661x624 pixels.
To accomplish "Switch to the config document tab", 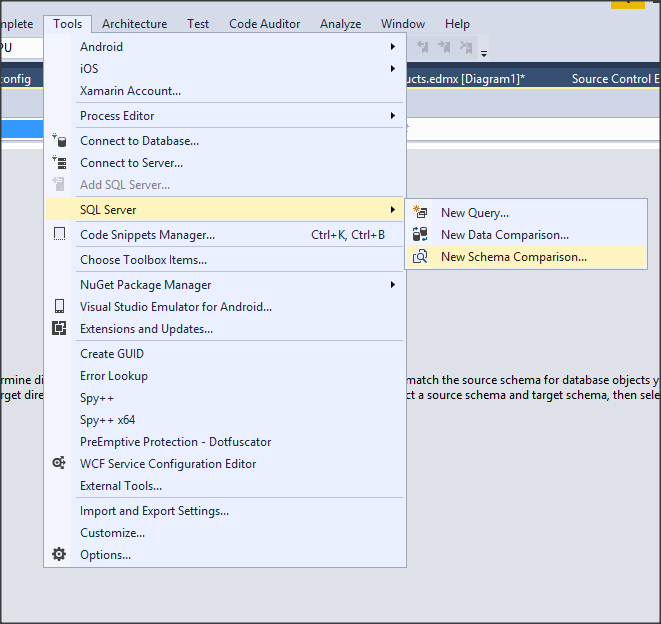I will [x=16, y=79].
